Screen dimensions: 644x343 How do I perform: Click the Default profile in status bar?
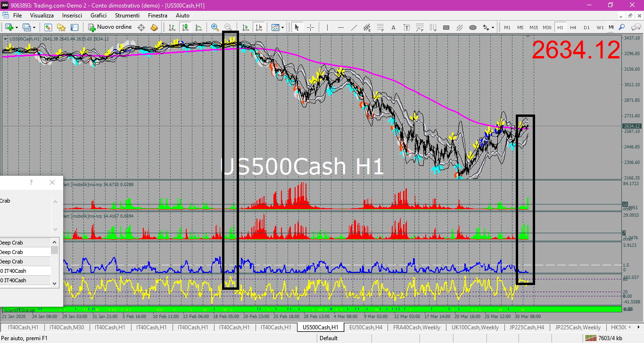coord(329,338)
